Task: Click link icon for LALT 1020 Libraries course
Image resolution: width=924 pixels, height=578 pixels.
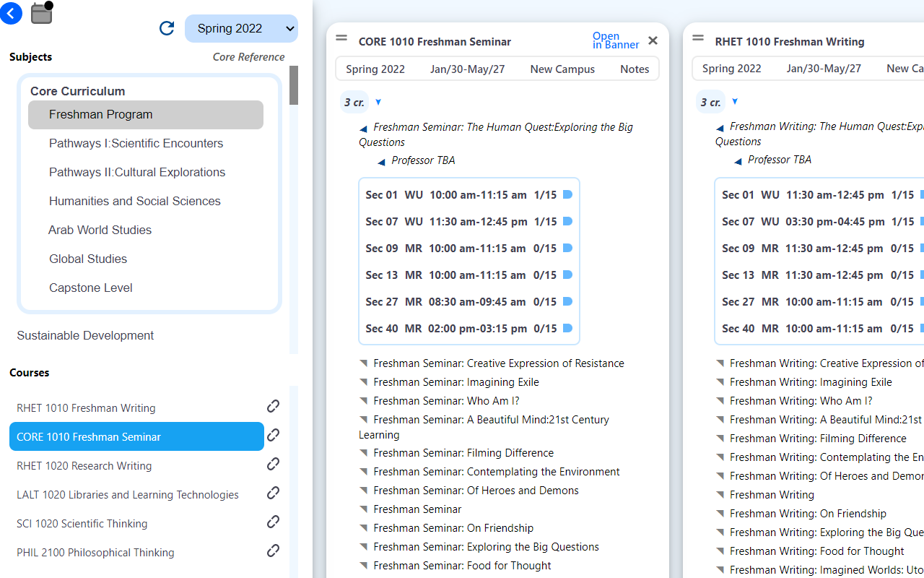Action: click(x=273, y=493)
